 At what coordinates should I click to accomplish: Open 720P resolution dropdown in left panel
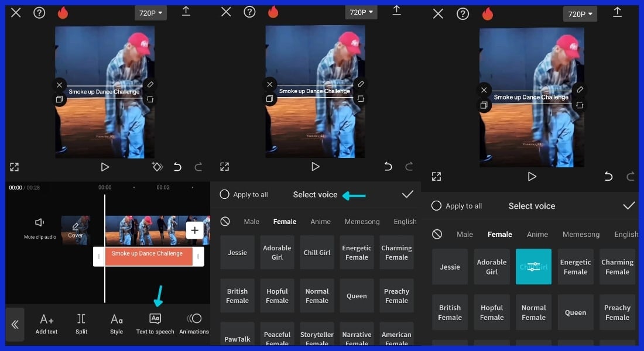[x=150, y=12]
